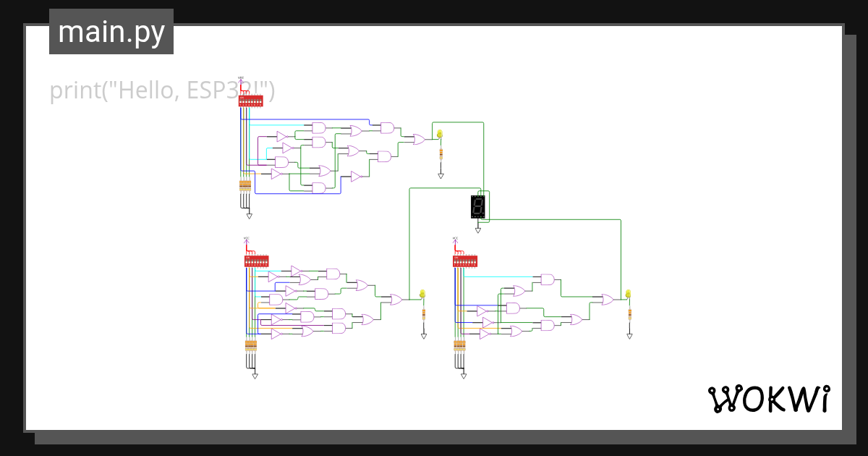Select the print Hello ESP32 code line
Viewport: 868px width, 456px height.
(162, 91)
